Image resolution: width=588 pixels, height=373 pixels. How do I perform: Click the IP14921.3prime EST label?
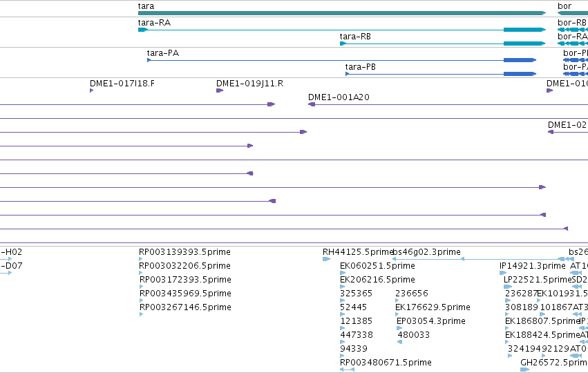coord(533,266)
